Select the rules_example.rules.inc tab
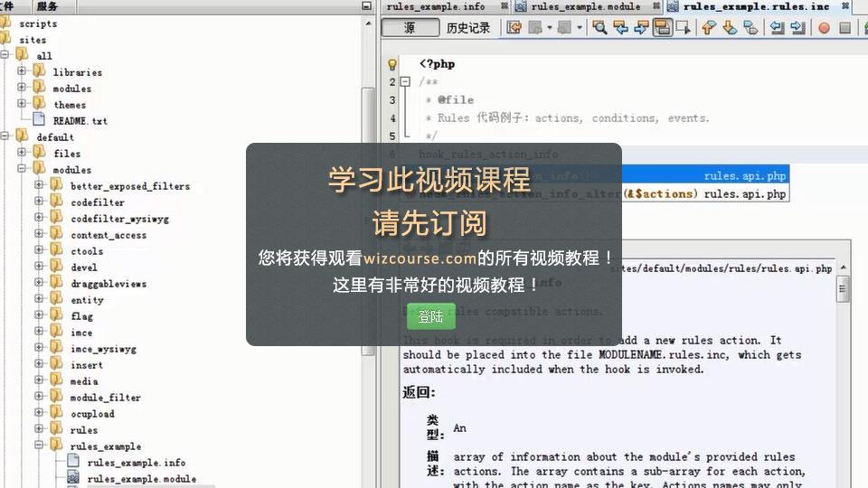This screenshot has height=488, width=868. [x=756, y=6]
